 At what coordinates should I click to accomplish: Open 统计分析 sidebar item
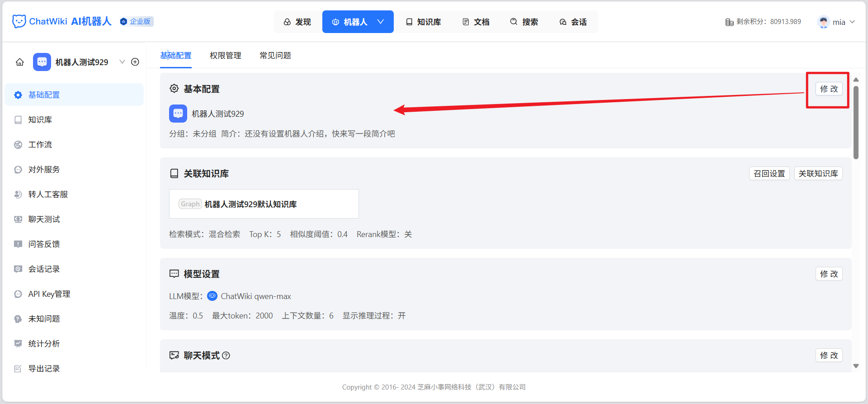click(74, 343)
